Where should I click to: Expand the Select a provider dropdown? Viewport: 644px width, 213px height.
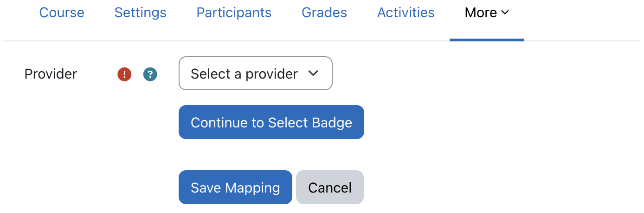click(x=255, y=73)
